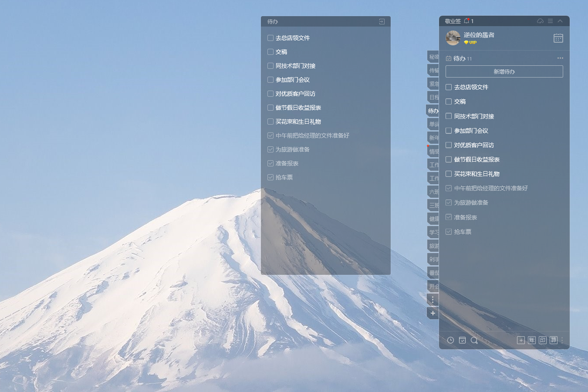Open the calendar icon beside username
This screenshot has height=392, width=588.
click(558, 38)
